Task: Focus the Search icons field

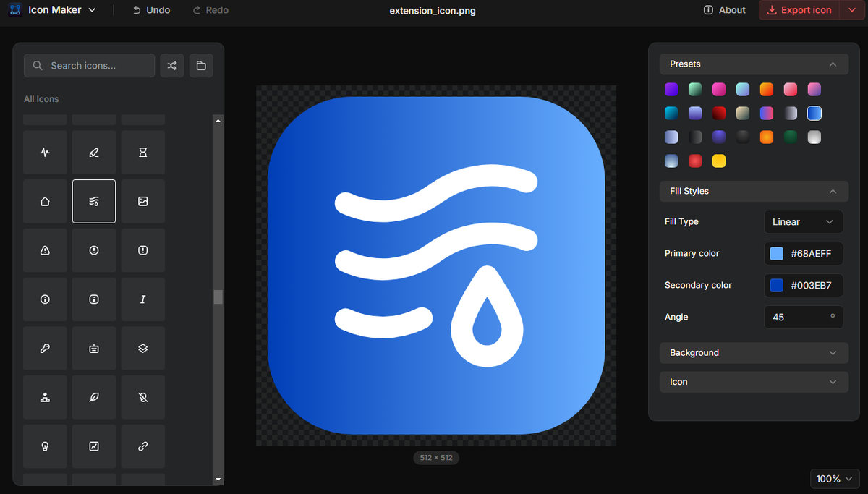Action: point(89,66)
